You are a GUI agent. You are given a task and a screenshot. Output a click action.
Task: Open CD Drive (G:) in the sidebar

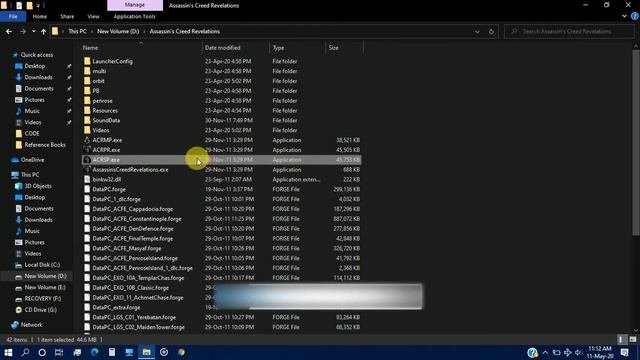pos(40,310)
